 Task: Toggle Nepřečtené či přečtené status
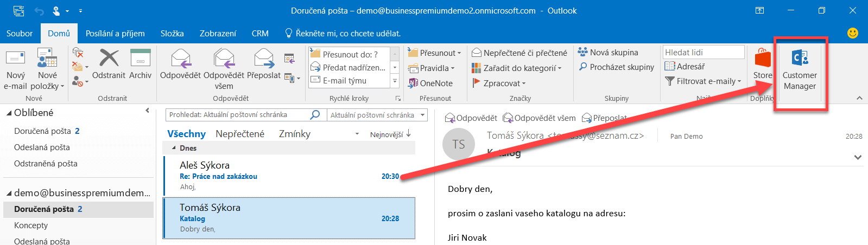tap(519, 53)
